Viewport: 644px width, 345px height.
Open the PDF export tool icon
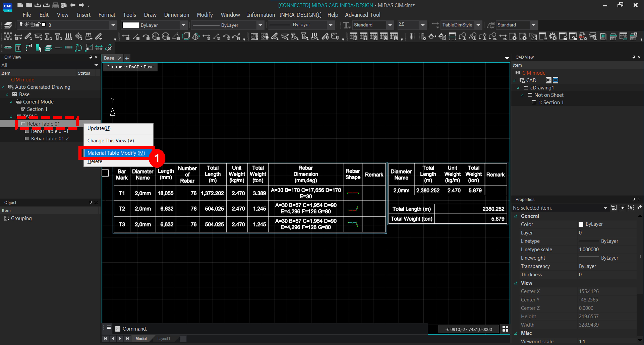point(583,36)
